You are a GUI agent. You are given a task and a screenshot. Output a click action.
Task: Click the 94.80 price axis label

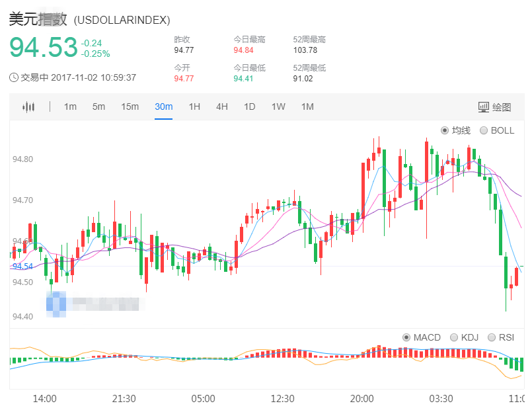[x=22, y=159]
